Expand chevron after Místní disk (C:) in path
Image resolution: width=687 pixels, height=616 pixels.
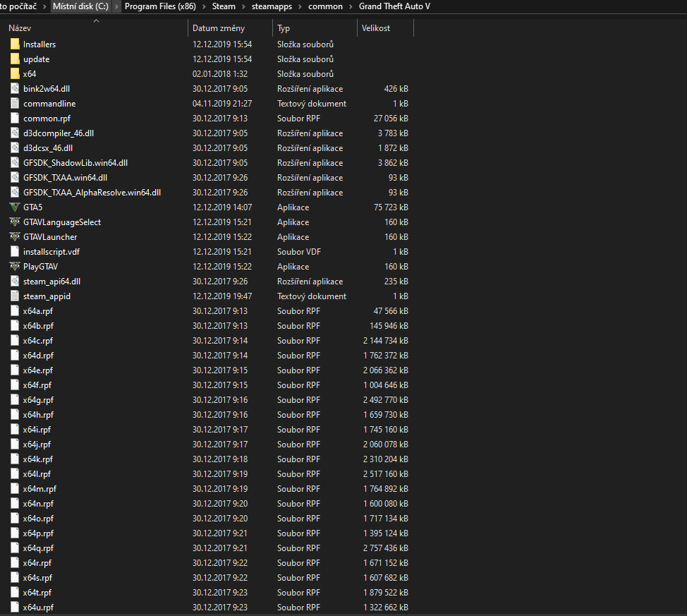click(116, 6)
